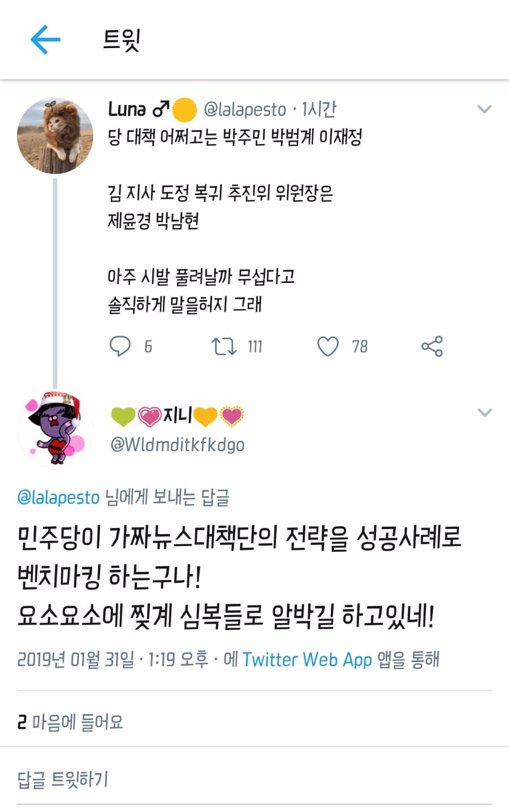
Task: Expand more actions for @Wldmditkfkdgo's tweet
Action: pyautogui.click(x=484, y=412)
